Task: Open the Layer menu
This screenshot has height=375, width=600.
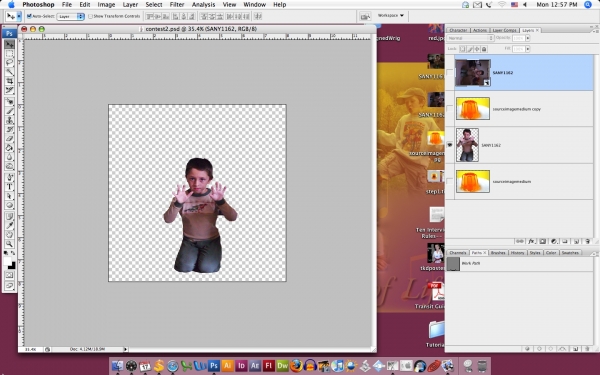Action: (130, 5)
